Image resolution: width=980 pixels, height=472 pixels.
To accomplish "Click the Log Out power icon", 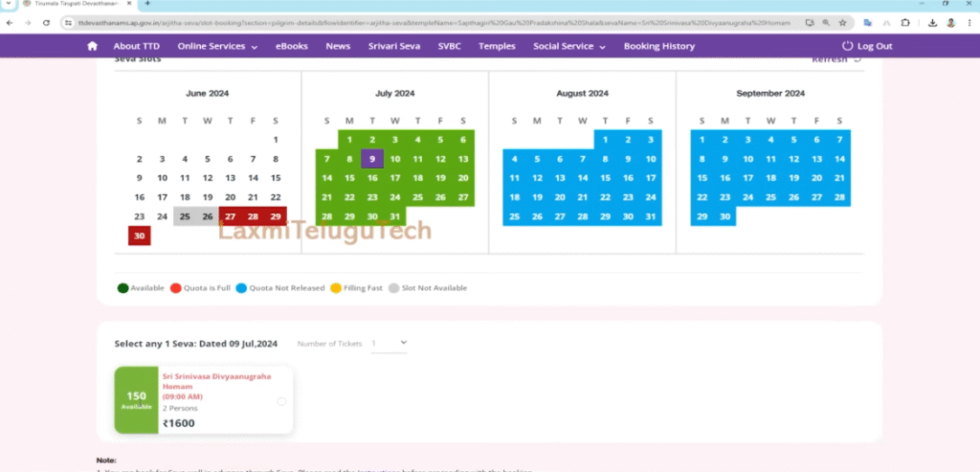I will [847, 46].
